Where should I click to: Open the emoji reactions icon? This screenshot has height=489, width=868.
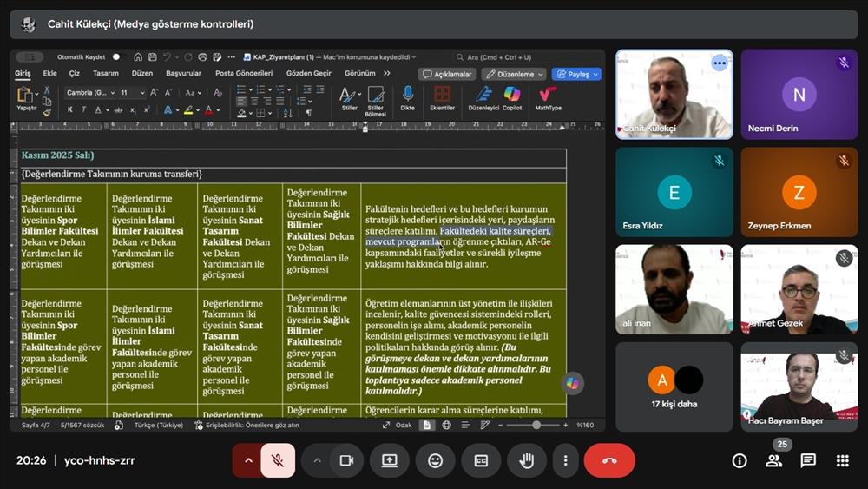(435, 460)
